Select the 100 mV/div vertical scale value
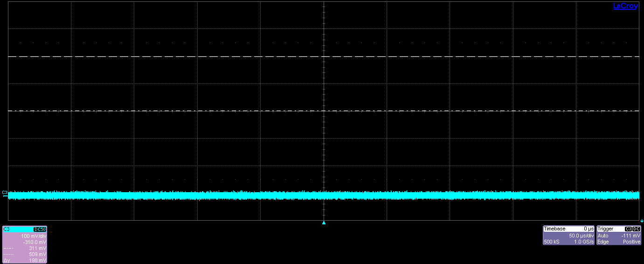Viewport: 644px width, 264px height. point(34,236)
